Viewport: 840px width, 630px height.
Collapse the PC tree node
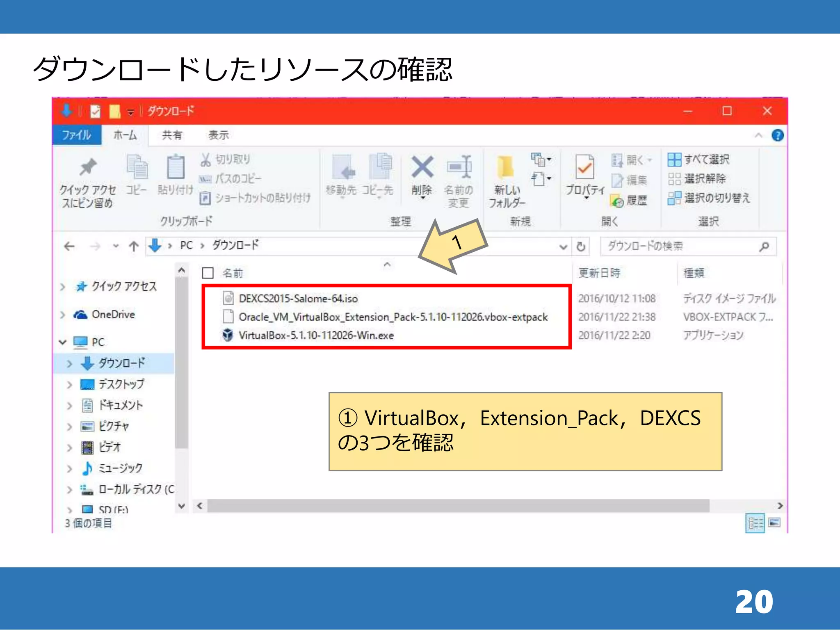tap(63, 342)
